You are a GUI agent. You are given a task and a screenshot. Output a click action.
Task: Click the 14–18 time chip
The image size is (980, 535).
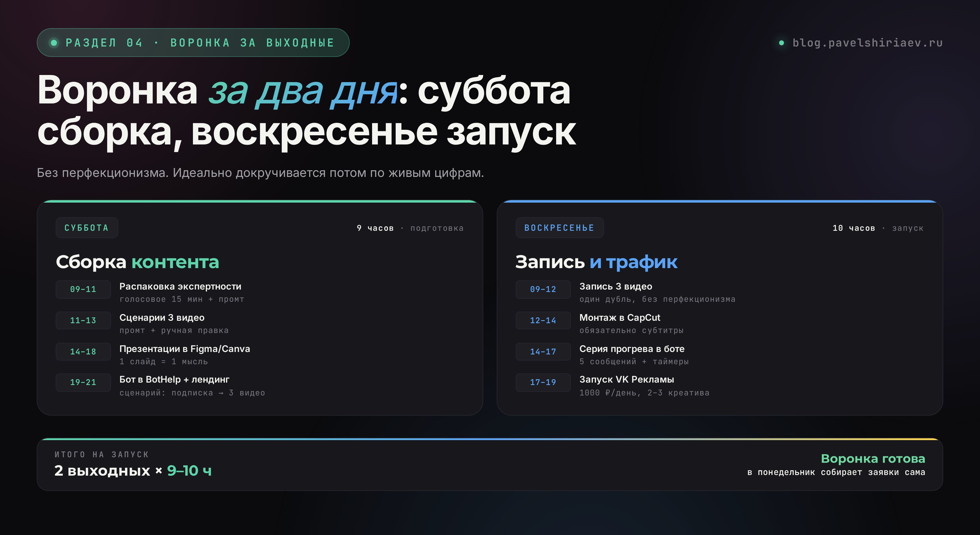click(83, 352)
